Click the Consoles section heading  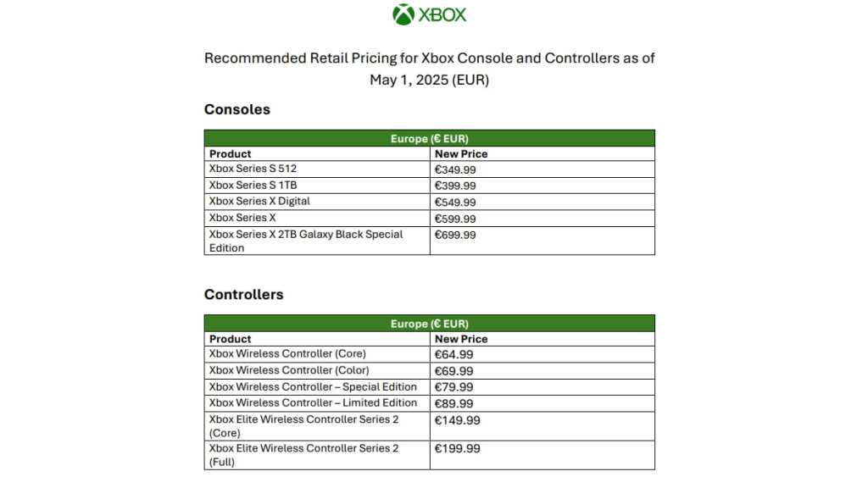pos(237,109)
